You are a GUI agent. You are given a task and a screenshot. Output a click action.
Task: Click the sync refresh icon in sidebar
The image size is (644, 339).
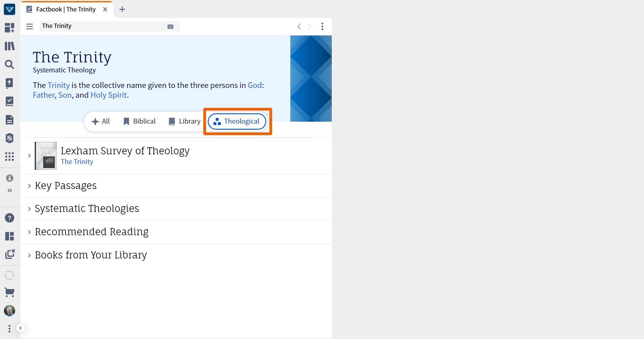pos(9,275)
